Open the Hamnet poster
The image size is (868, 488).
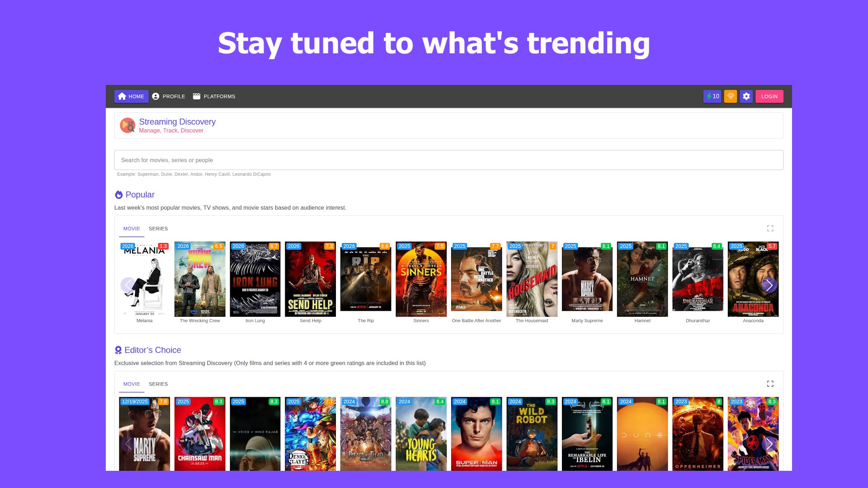642,279
